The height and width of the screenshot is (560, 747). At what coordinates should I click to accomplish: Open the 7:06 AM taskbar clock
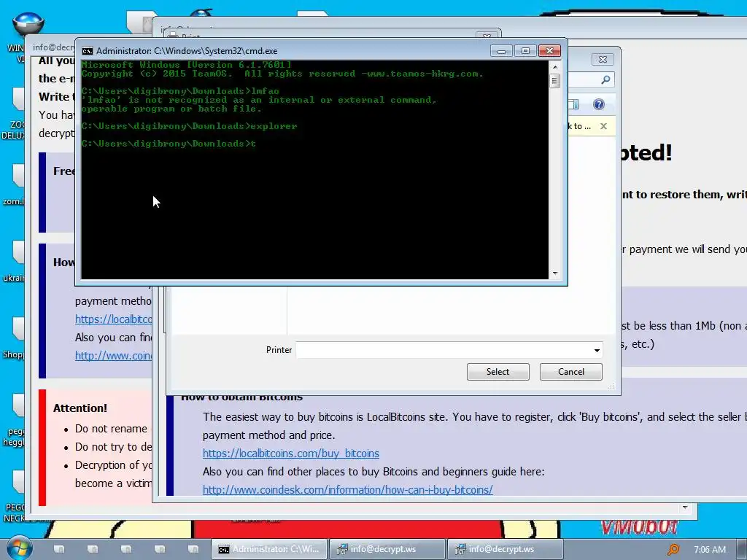(710, 550)
